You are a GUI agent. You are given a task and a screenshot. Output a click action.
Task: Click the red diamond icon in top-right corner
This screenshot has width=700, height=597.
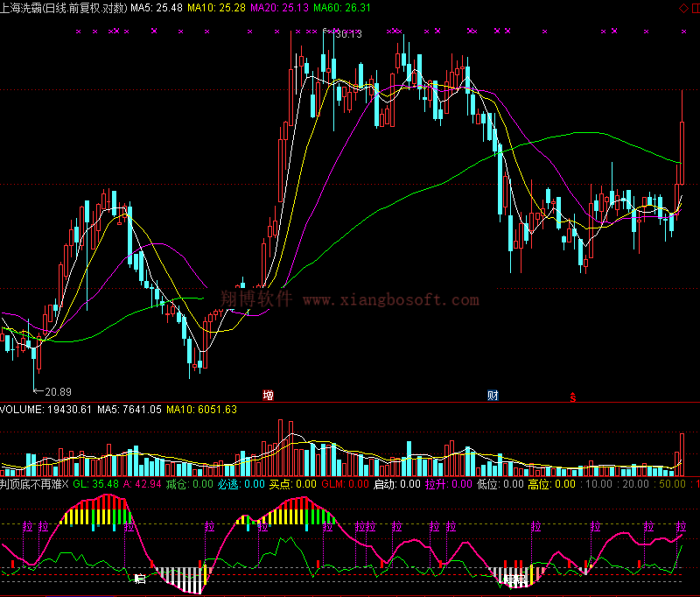(683, 8)
